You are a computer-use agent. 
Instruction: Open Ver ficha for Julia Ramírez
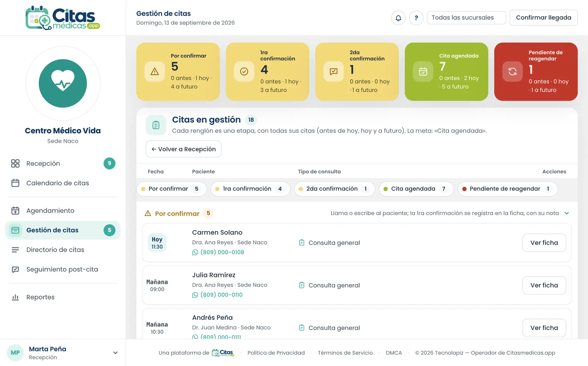click(544, 285)
